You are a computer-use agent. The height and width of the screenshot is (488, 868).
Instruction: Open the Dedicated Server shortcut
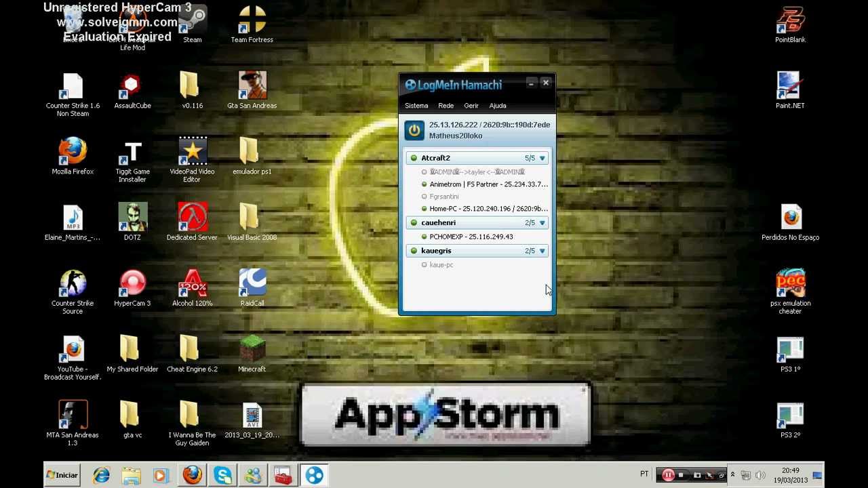pos(192,222)
